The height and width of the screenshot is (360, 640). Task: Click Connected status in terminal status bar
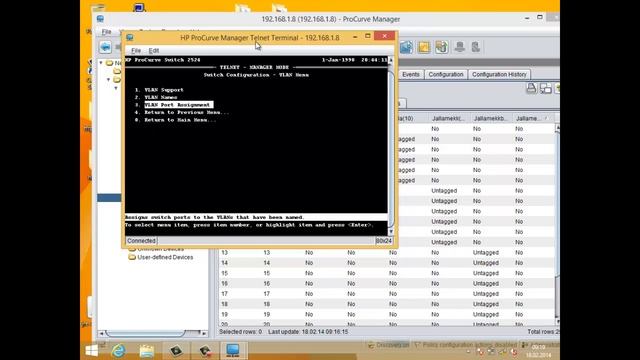point(141,241)
